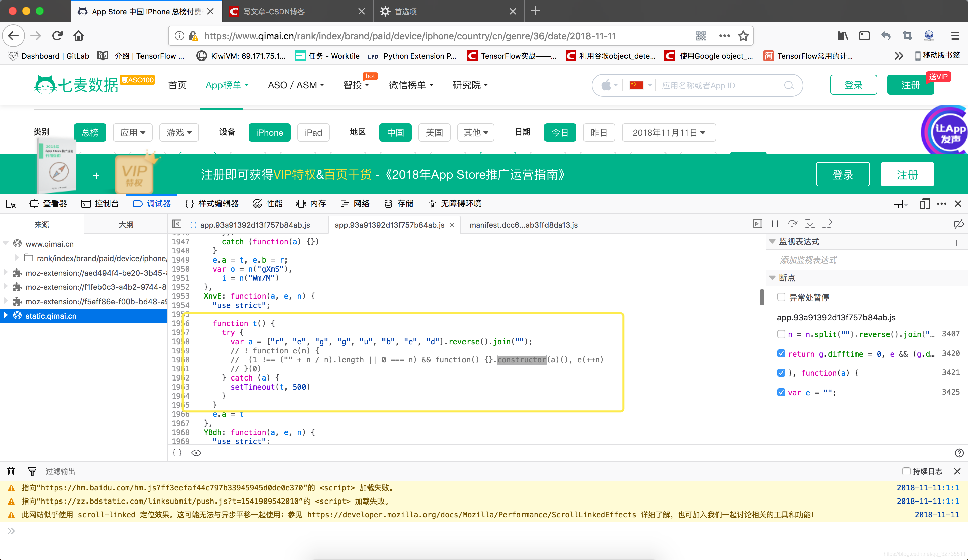The image size is (968, 560).
Task: Collapse the 断点 section
Action: coord(773,278)
